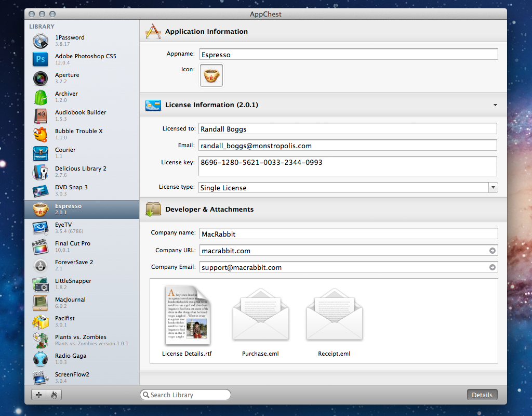The width and height of the screenshot is (532, 416).
Task: Click the Appname field containing Espresso
Action: click(x=349, y=54)
